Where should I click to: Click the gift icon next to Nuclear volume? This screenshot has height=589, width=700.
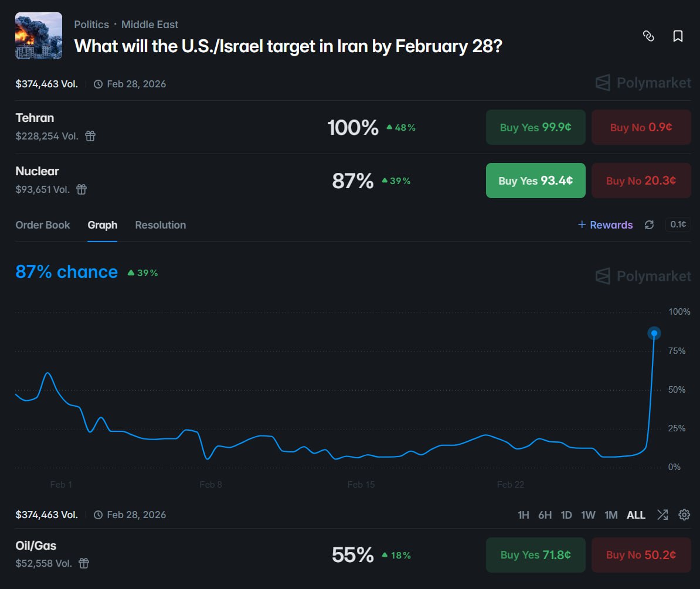point(81,189)
